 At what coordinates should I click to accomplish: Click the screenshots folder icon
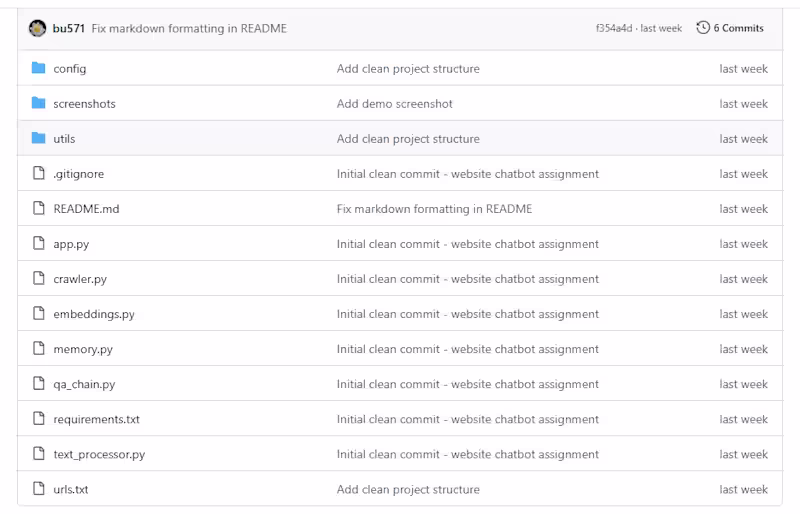[39, 103]
